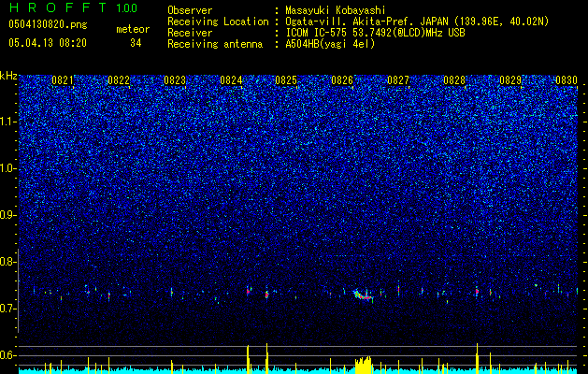This screenshot has height=374, width=588.
Task: Click the 0.9 kHz axis label
Action: click(8, 215)
